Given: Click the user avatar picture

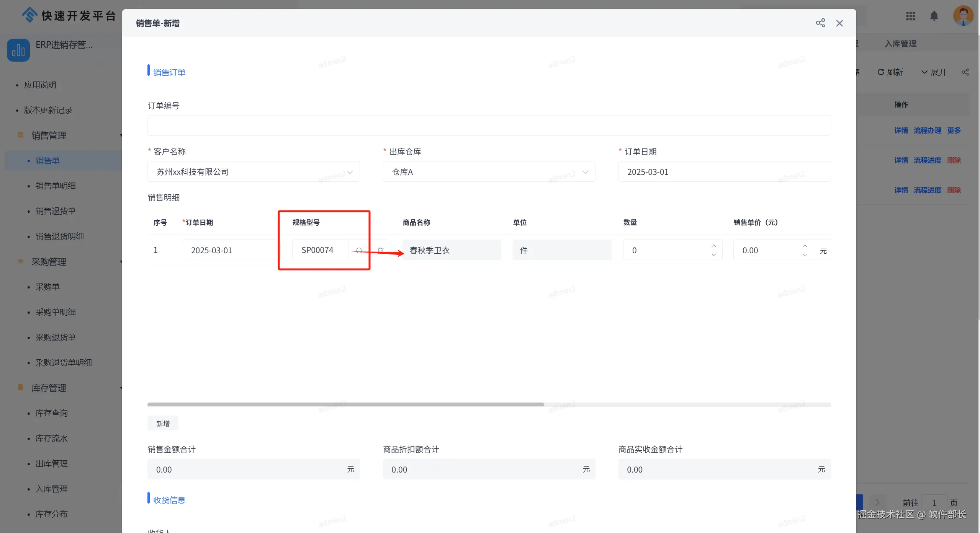Looking at the screenshot, I should (x=963, y=16).
